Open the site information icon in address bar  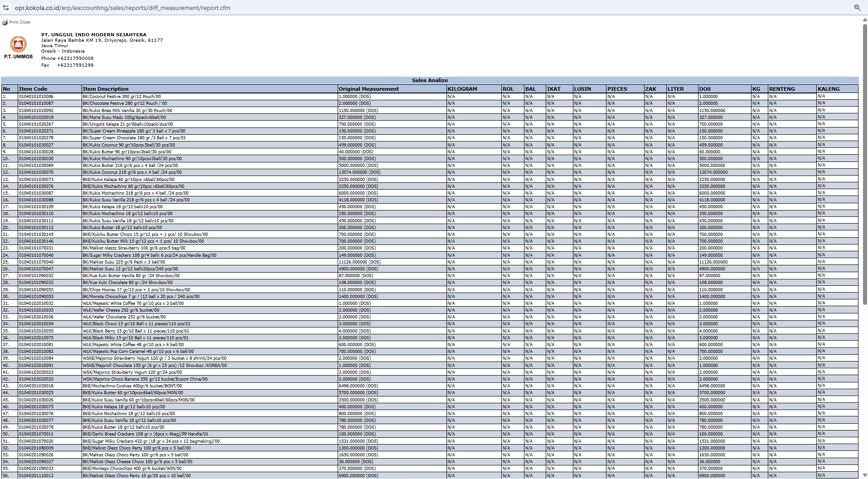(x=6, y=8)
